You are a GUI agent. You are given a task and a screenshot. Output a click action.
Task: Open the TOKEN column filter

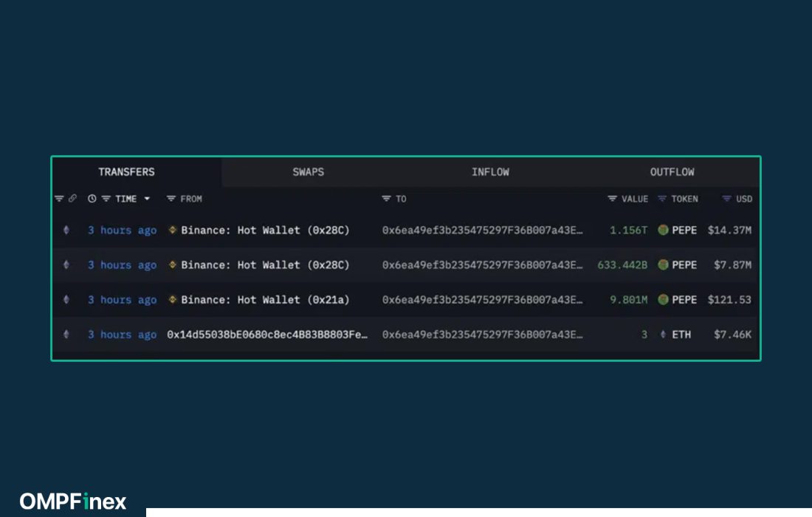(x=662, y=199)
